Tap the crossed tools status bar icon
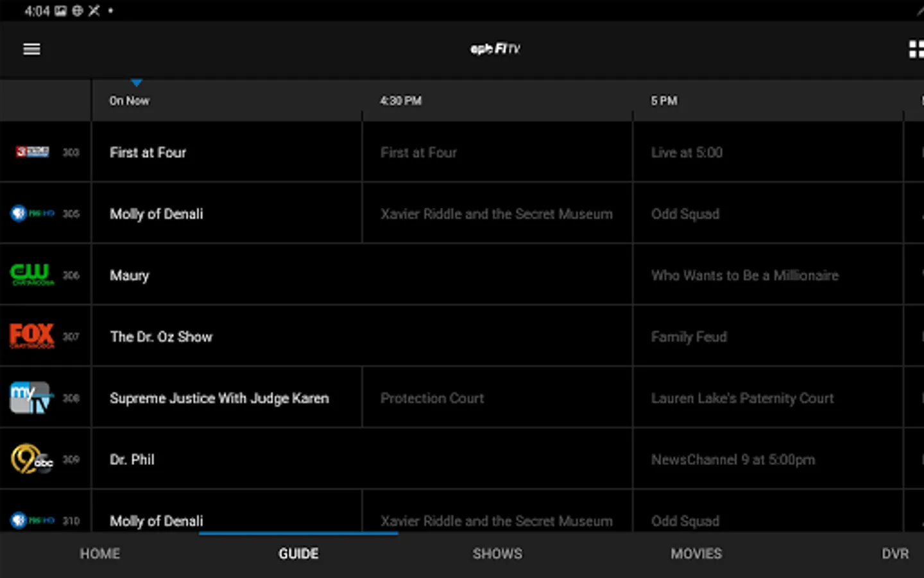924x578 pixels. pyautogui.click(x=94, y=11)
